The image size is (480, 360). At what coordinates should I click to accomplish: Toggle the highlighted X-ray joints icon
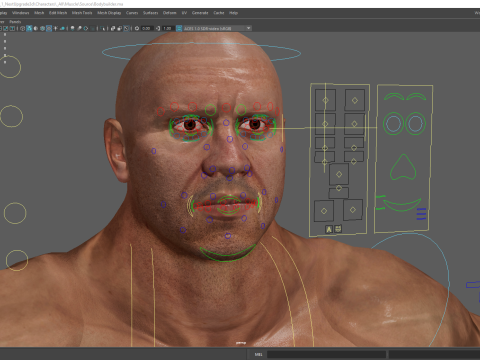click(x=126, y=28)
